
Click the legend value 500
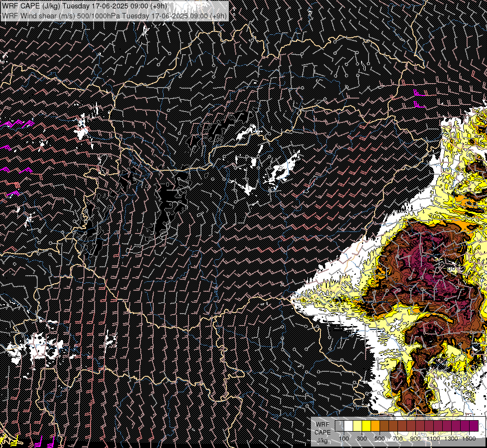[x=380, y=439]
